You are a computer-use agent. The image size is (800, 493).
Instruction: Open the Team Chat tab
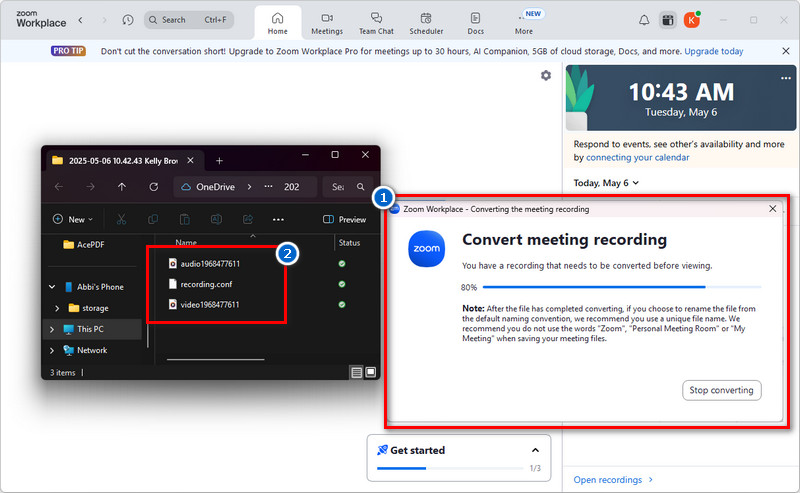point(376,23)
